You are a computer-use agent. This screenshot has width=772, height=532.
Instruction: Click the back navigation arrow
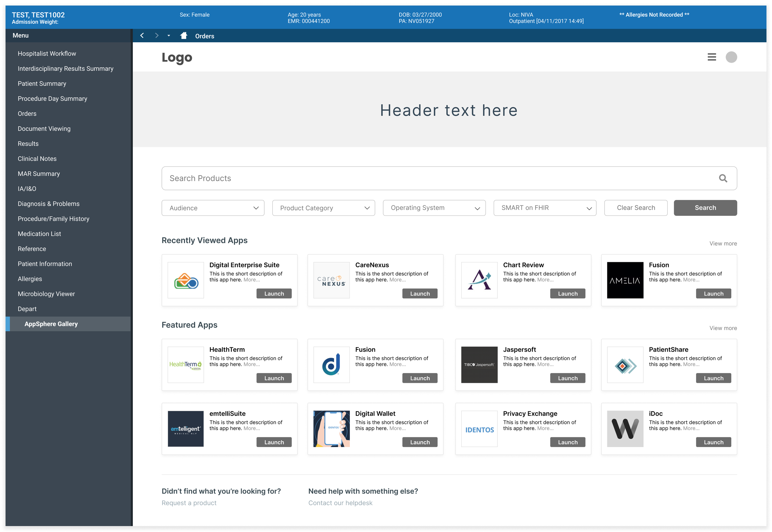click(142, 36)
